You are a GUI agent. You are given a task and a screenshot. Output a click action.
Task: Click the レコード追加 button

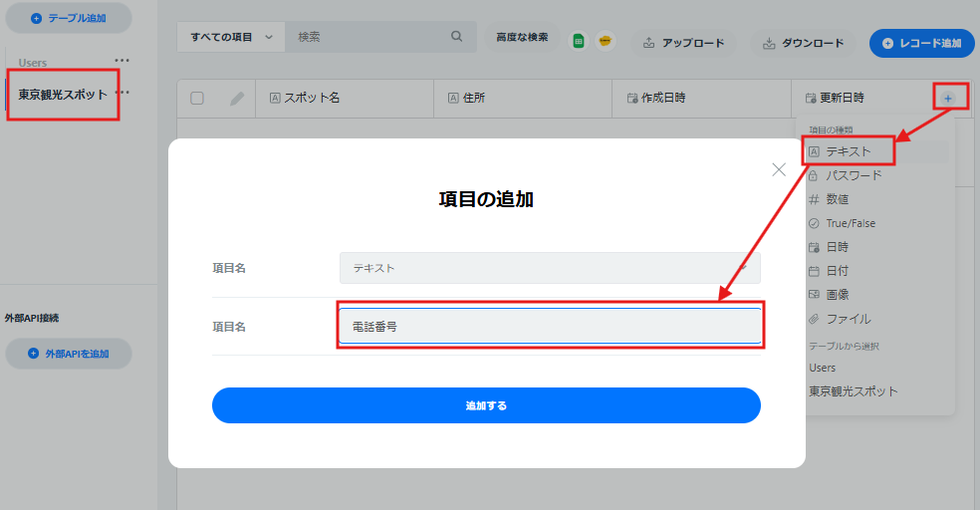[x=922, y=43]
